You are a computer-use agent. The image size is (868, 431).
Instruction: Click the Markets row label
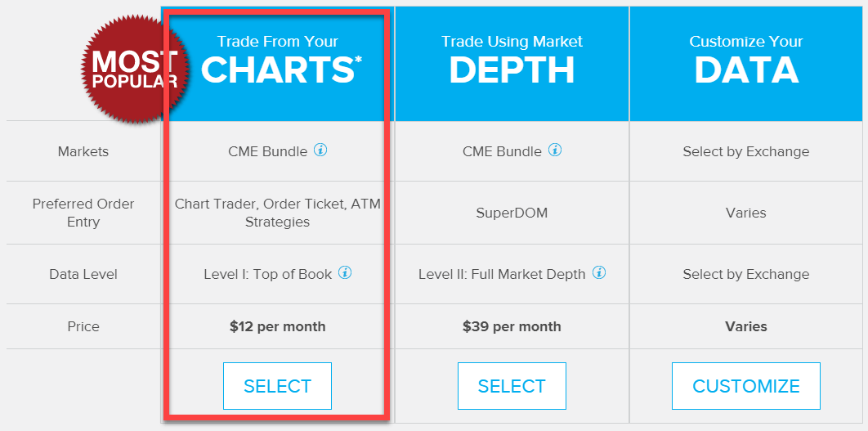[83, 151]
